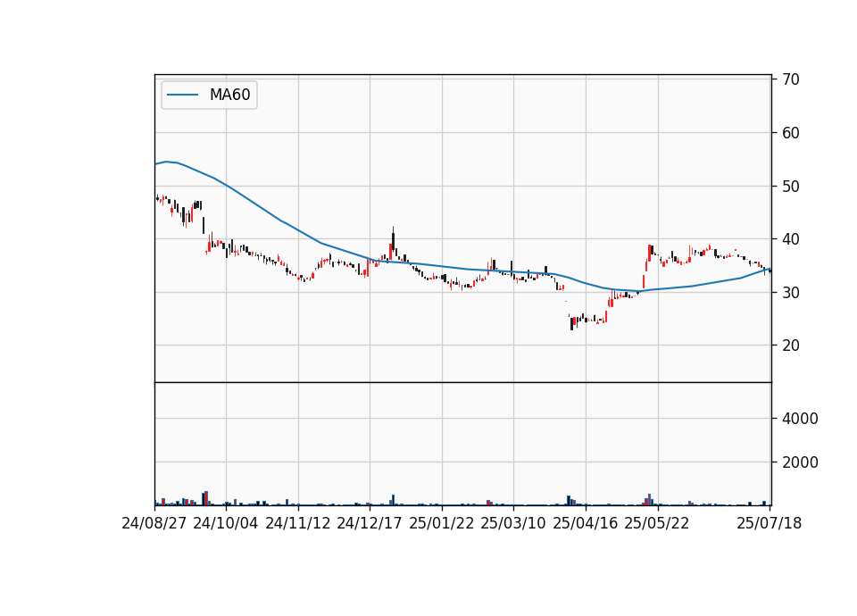Click the 25/03/10 date label
857x616 pixels.
tap(513, 523)
